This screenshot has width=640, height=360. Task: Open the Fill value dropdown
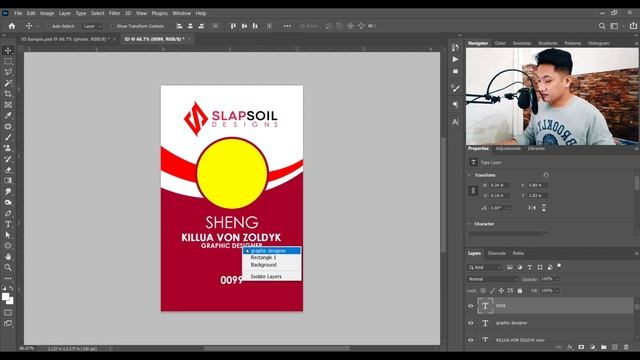pyautogui.click(x=558, y=291)
